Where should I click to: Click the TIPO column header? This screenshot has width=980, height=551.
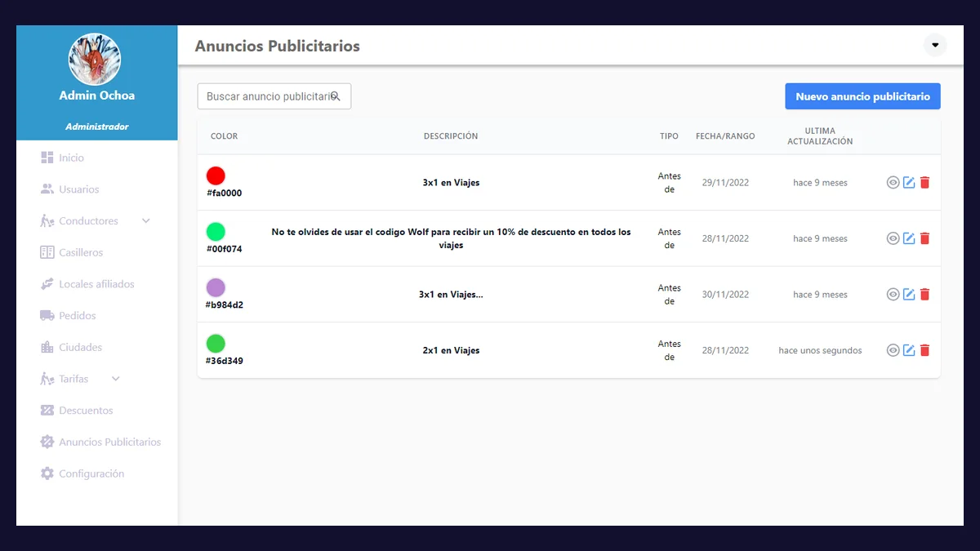coord(669,136)
